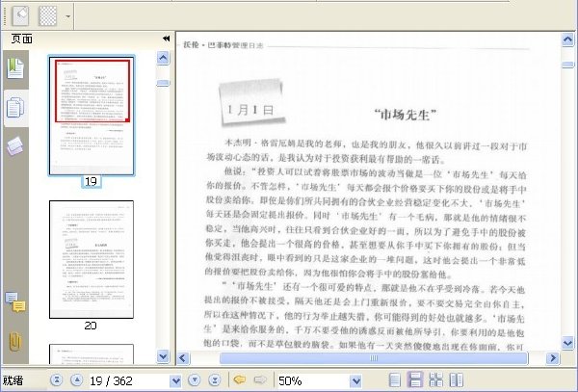
Task: Select the Pages panel icon
Action: (x=15, y=108)
